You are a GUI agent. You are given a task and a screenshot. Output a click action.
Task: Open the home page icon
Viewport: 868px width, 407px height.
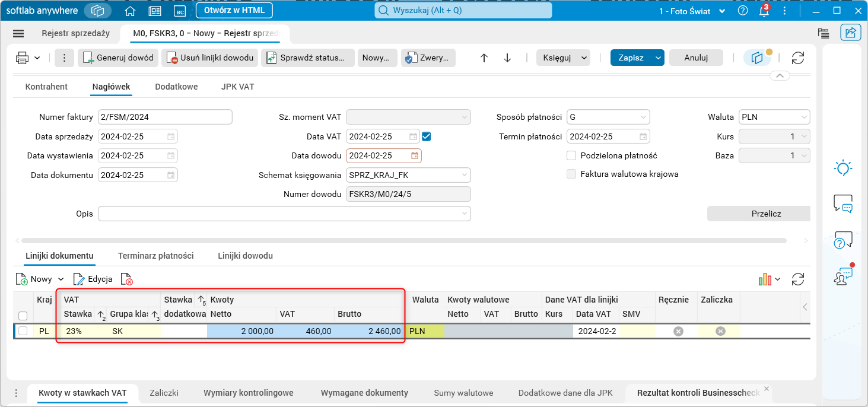[131, 11]
